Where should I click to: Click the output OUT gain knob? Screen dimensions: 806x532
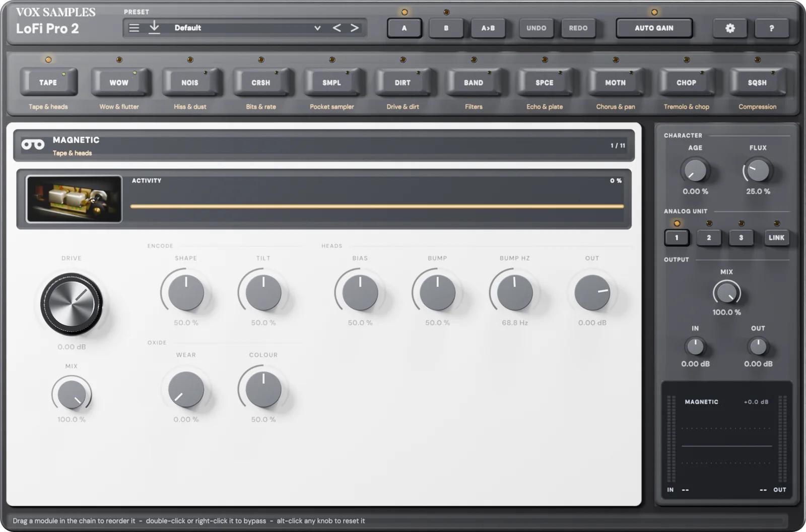click(x=758, y=347)
